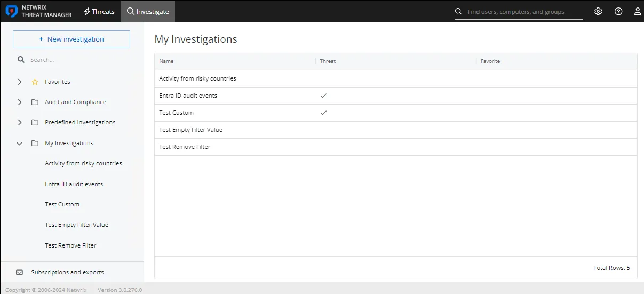Open sidebar item Test Empty Filter Value
The height and width of the screenshot is (294, 644).
coord(76,225)
